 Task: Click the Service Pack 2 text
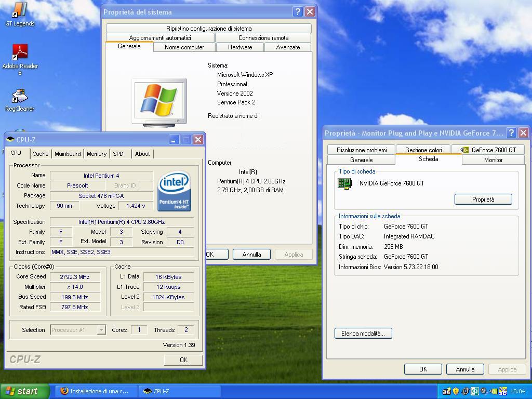(236, 102)
